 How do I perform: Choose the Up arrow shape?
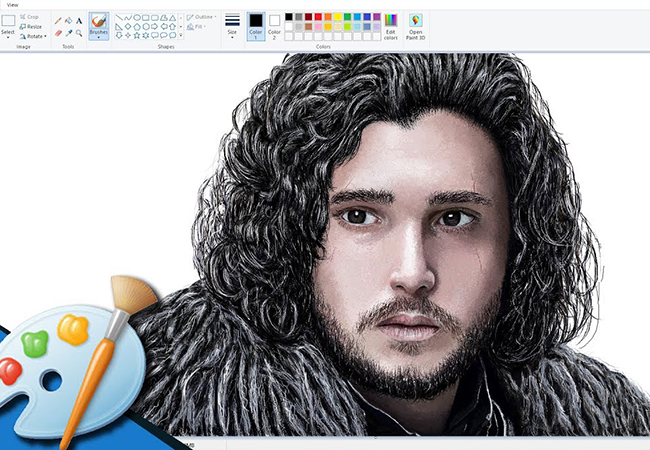click(x=172, y=27)
